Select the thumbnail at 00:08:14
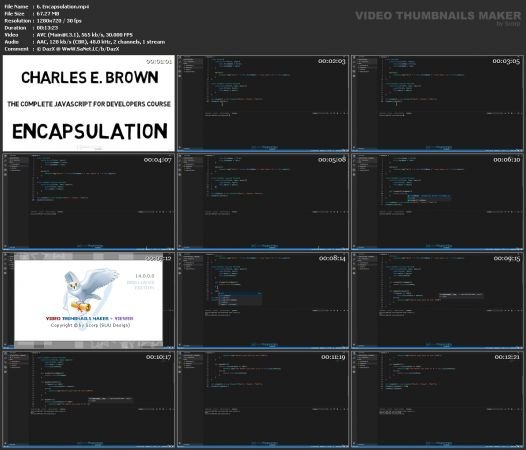 coord(263,300)
